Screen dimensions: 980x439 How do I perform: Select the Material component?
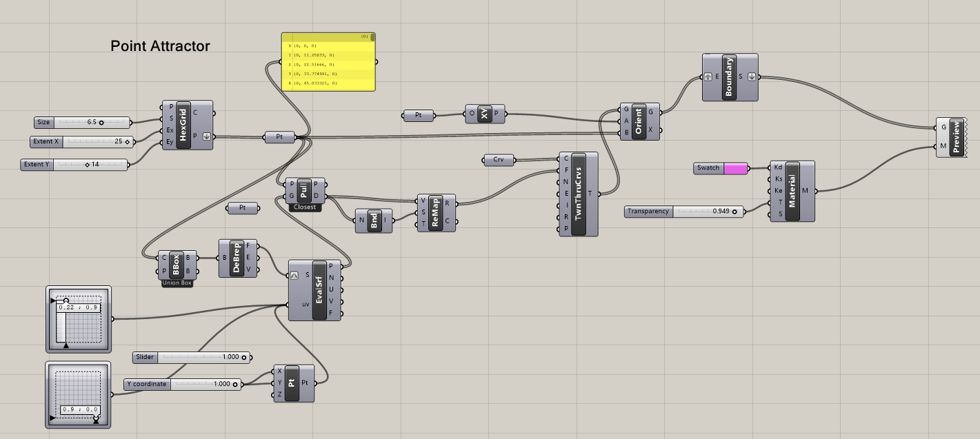(x=792, y=192)
